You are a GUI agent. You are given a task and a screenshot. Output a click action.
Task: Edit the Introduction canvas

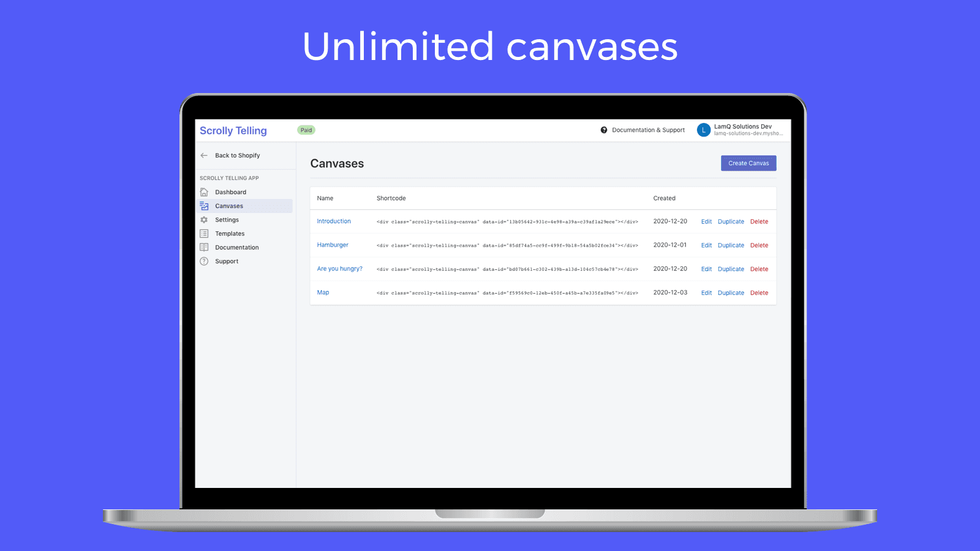click(x=706, y=221)
